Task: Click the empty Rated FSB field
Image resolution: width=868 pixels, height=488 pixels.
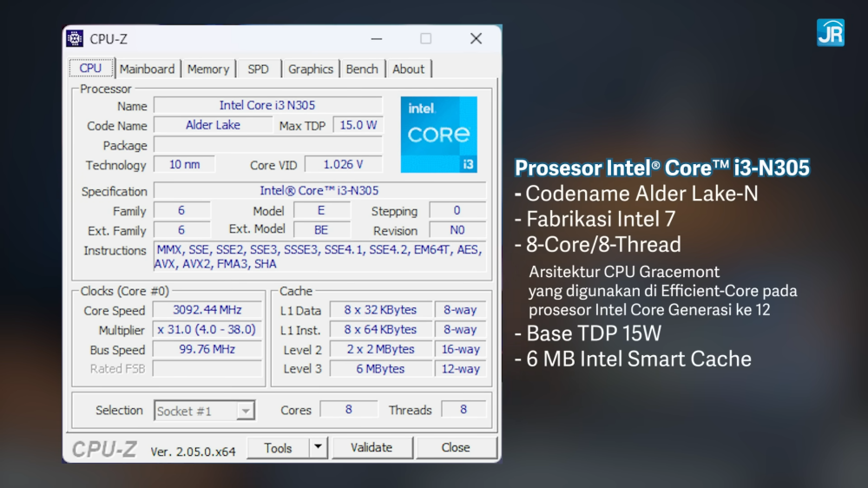Action: 207,368
